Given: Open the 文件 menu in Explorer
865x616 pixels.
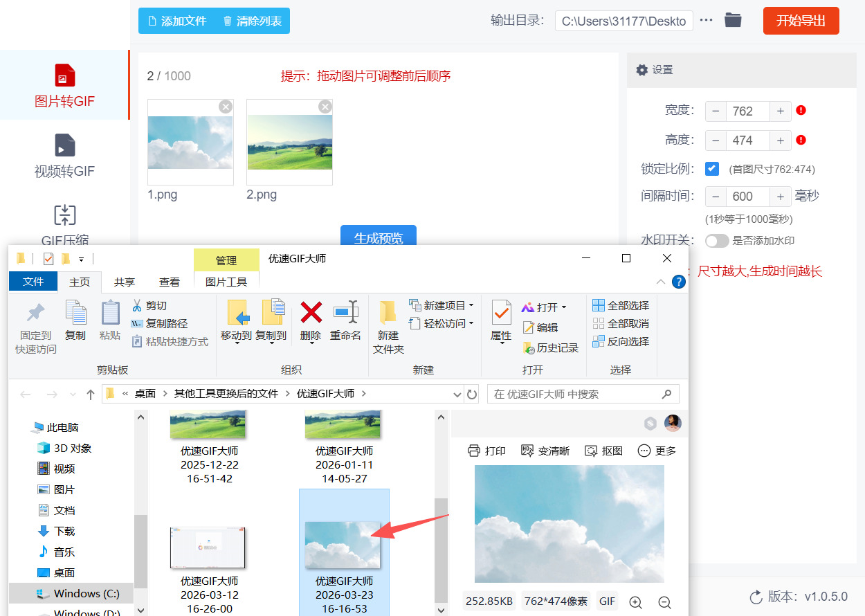Looking at the screenshot, I should click(x=33, y=282).
